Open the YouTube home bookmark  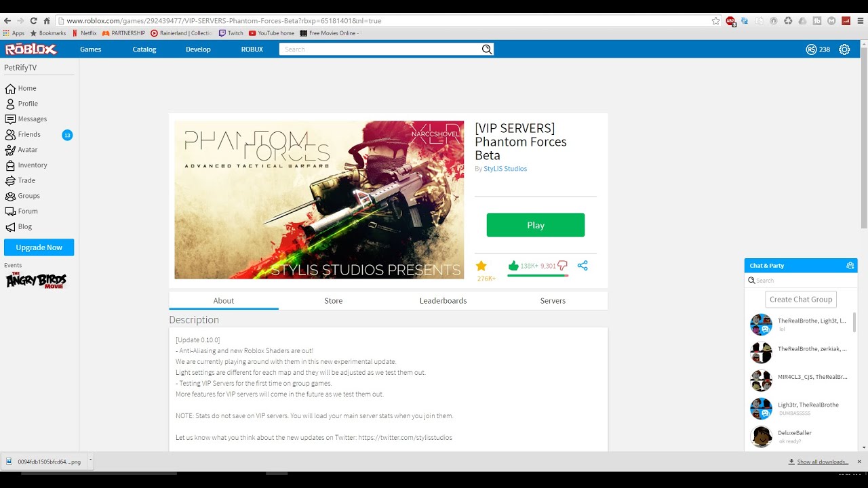271,33
